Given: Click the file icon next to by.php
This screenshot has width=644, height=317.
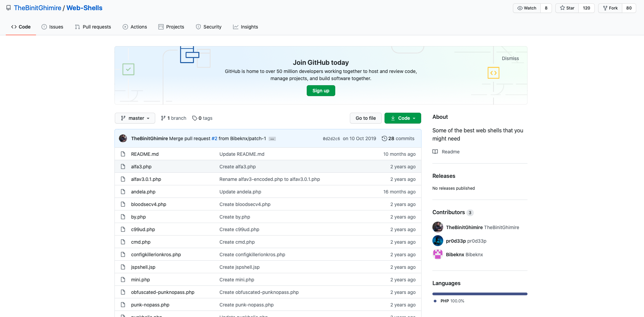Looking at the screenshot, I should pyautogui.click(x=123, y=217).
